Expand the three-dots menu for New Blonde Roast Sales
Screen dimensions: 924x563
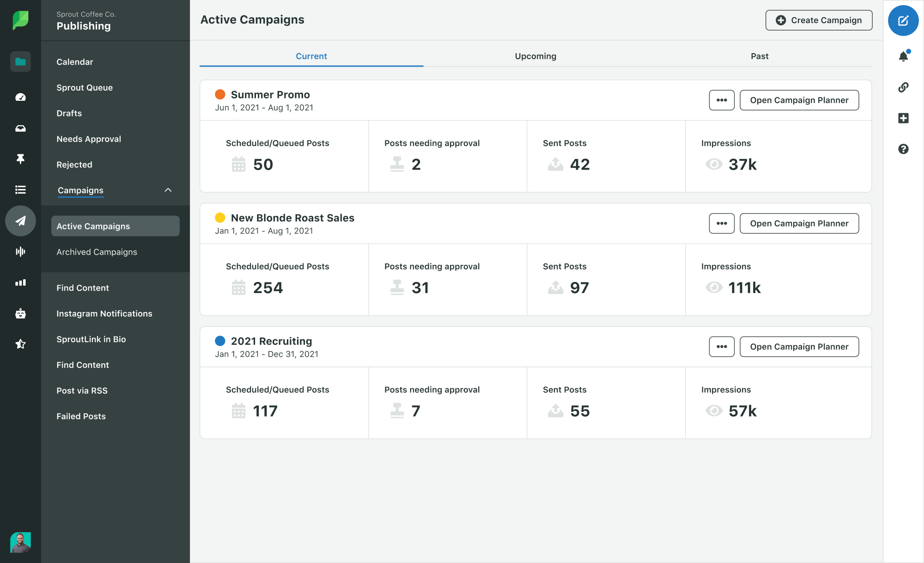coord(721,223)
